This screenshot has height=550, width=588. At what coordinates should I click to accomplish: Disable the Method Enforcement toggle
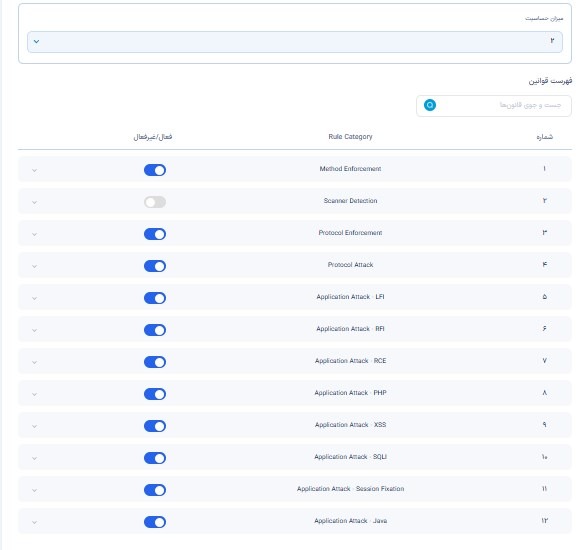point(155,170)
